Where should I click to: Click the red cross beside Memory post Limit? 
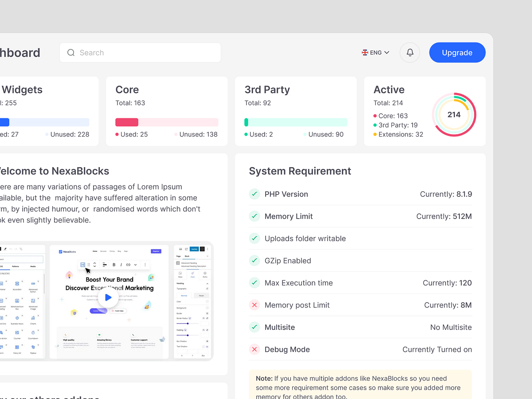(x=254, y=305)
